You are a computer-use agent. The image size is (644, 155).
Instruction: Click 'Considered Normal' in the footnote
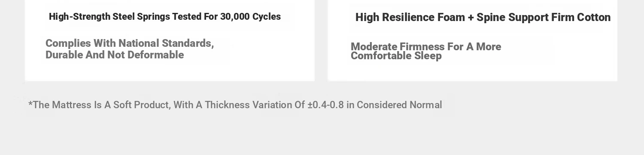[x=399, y=105]
